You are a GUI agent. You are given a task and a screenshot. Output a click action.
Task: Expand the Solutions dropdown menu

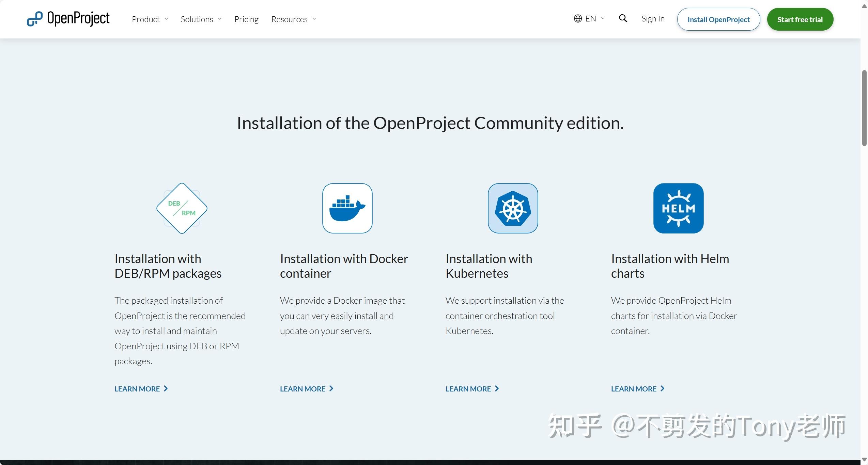(x=201, y=19)
